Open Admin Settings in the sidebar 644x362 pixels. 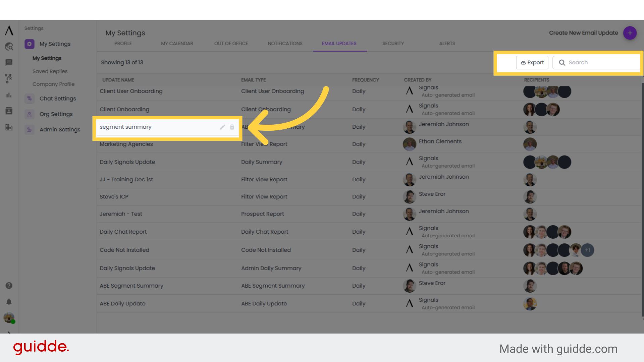tap(60, 129)
